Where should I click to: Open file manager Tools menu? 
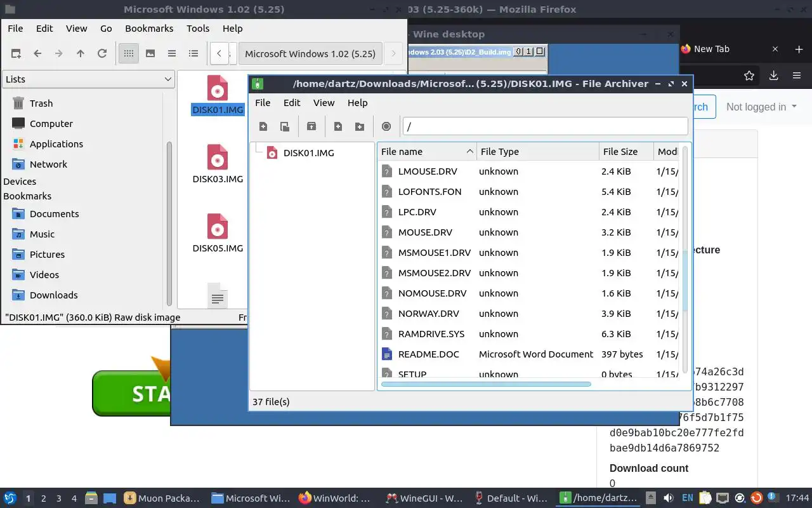(198, 29)
